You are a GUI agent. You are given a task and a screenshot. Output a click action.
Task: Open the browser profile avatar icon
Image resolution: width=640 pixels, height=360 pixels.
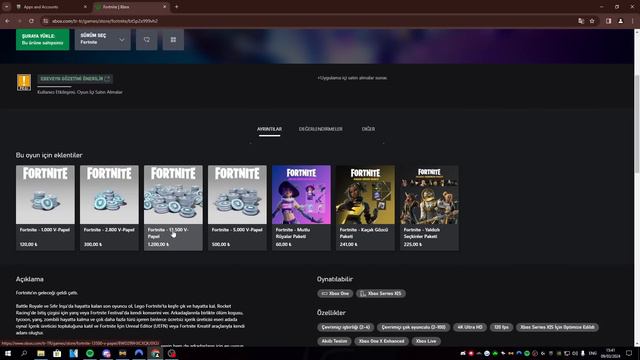620,21
